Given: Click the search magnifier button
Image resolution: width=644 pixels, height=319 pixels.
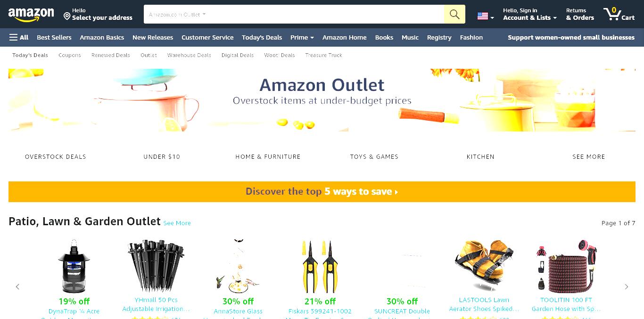Looking at the screenshot, I should pyautogui.click(x=454, y=14).
